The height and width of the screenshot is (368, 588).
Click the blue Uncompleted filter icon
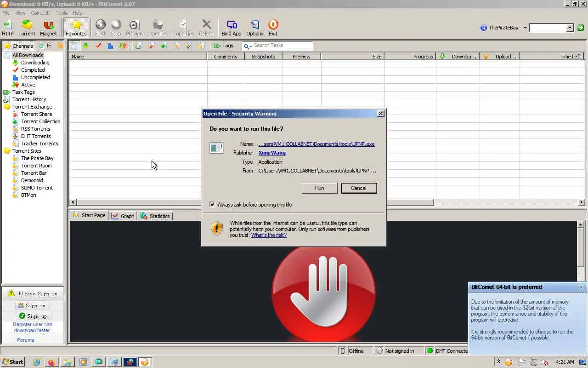110,46
